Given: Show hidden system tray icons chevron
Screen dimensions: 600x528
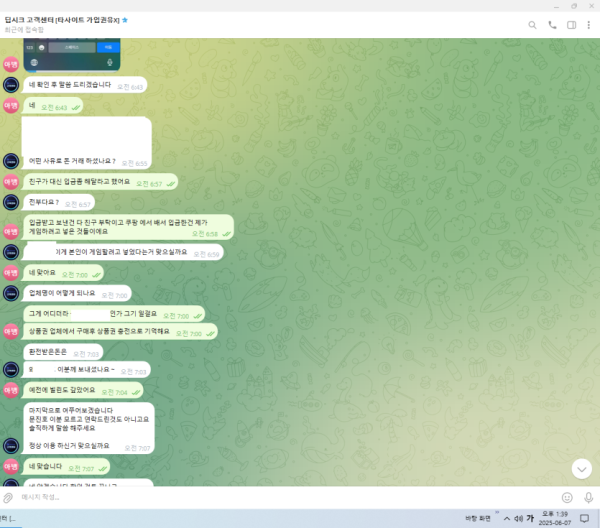Looking at the screenshot, I should click(x=507, y=518).
